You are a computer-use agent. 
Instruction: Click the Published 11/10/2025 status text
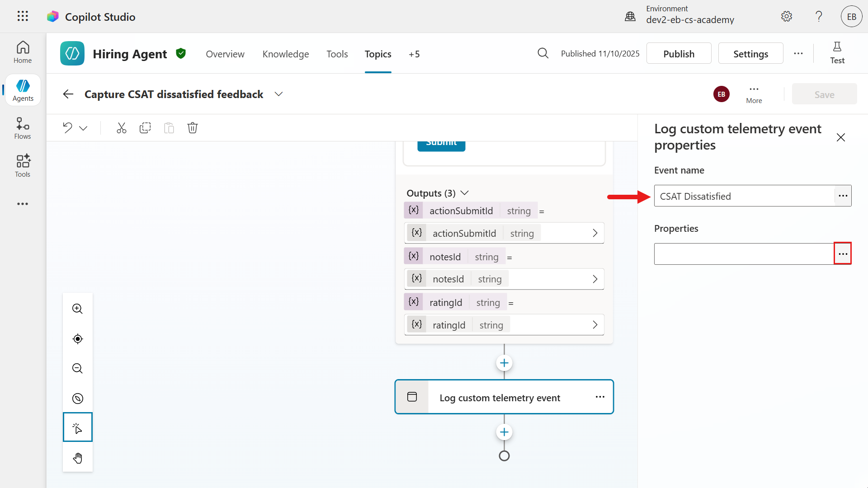[x=600, y=54]
